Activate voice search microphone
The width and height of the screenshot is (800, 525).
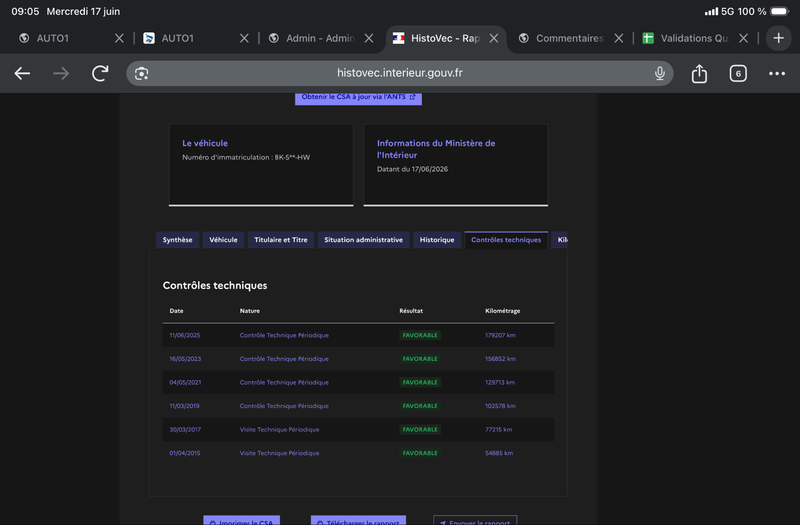pos(660,73)
